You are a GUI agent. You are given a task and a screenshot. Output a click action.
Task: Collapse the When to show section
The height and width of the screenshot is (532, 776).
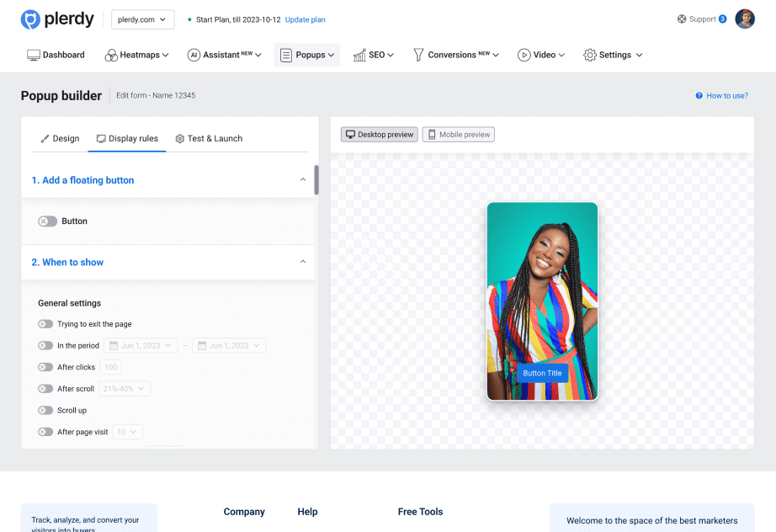pos(303,262)
